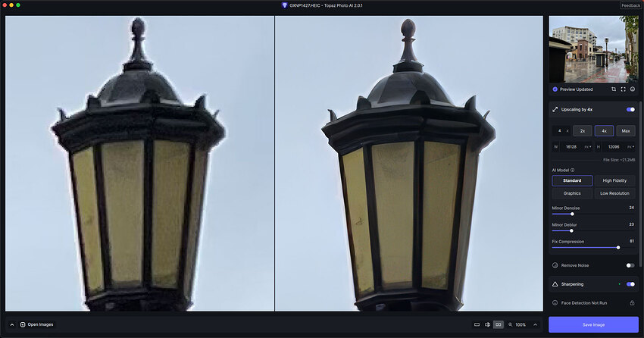The width and height of the screenshot is (644, 338).
Task: Select the Low Resolution AI model
Action: point(614,193)
